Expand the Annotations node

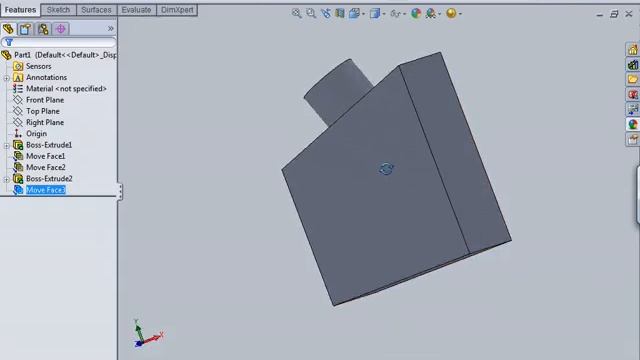(x=7, y=78)
